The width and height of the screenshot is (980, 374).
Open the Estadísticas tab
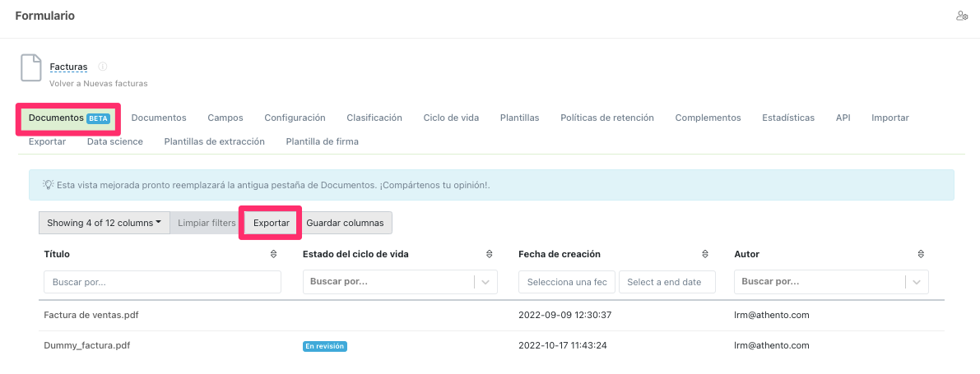click(x=788, y=118)
